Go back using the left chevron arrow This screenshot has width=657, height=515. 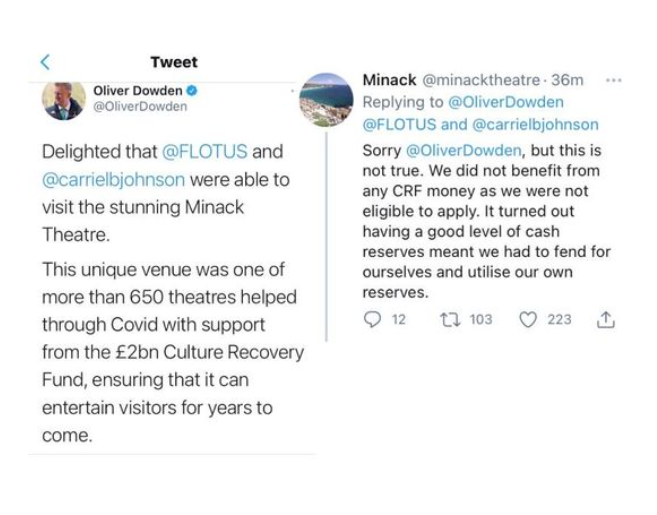point(45,62)
